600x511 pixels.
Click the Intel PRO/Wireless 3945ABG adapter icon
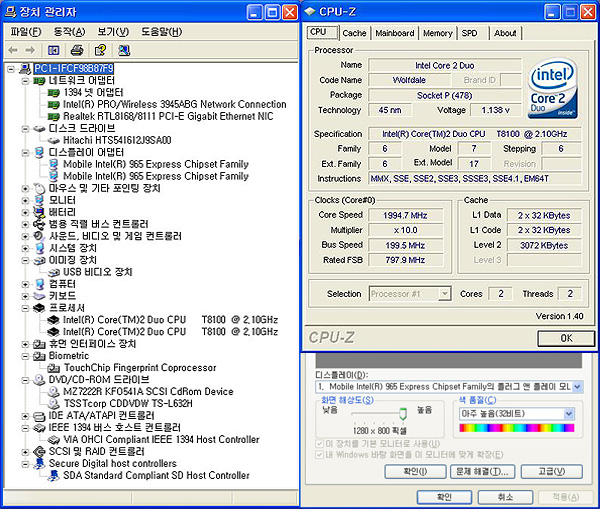coord(54,104)
